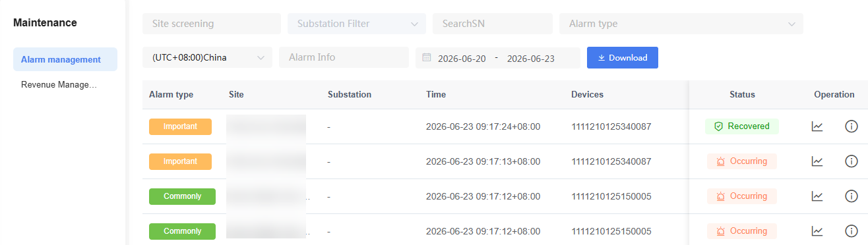Viewport: 868px width, 245px height.
Task: Click the Recovered status badge
Action: [742, 126]
